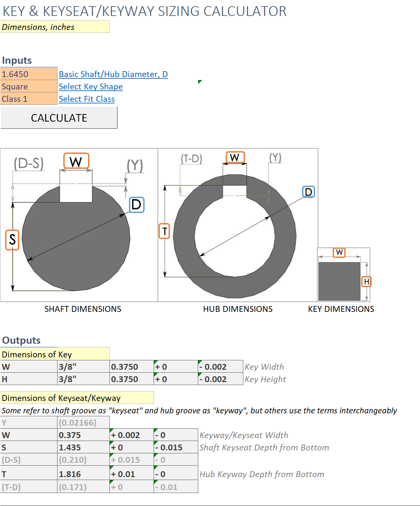Click the HUB DIMENSIONS caption

point(238,309)
